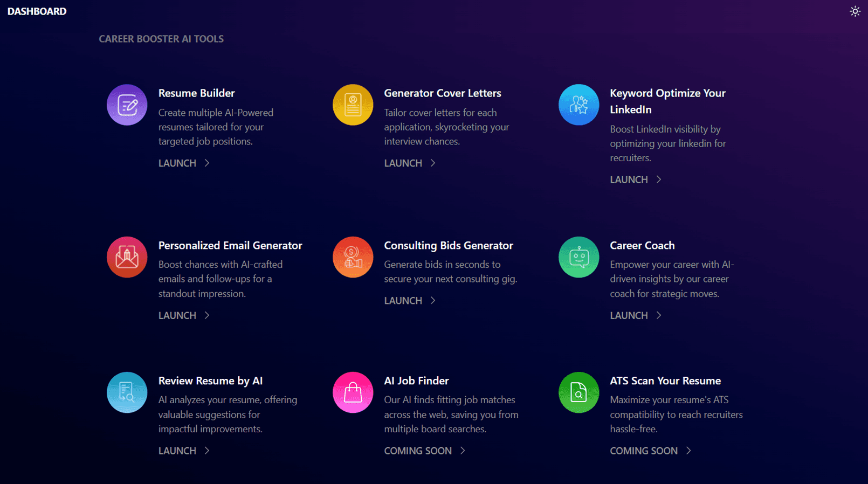Launch the Generator Cover Letters tool

(403, 163)
